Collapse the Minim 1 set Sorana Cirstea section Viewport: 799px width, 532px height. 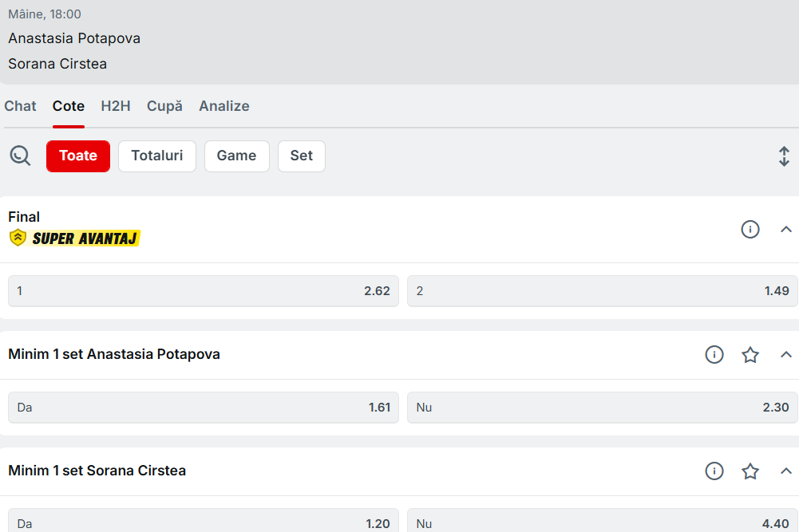(x=785, y=471)
